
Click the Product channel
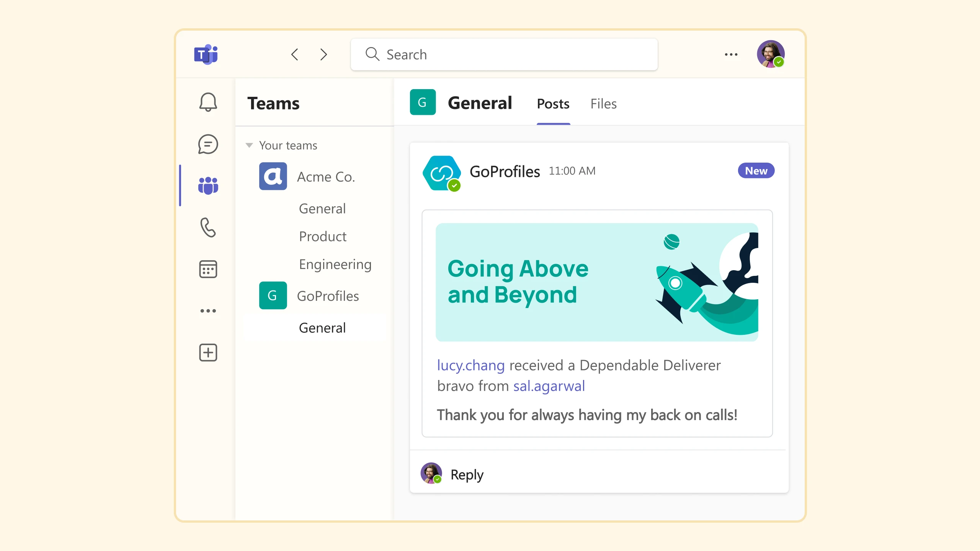[323, 236]
